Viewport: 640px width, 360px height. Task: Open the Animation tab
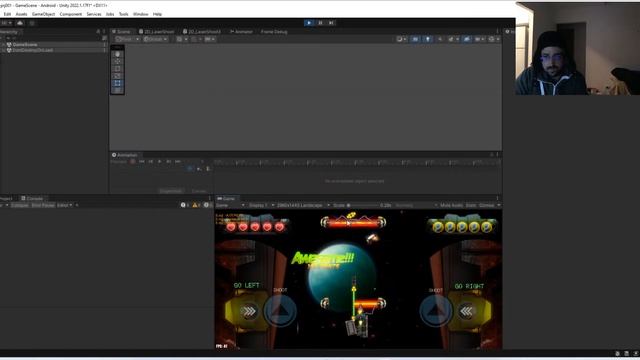(x=125, y=155)
